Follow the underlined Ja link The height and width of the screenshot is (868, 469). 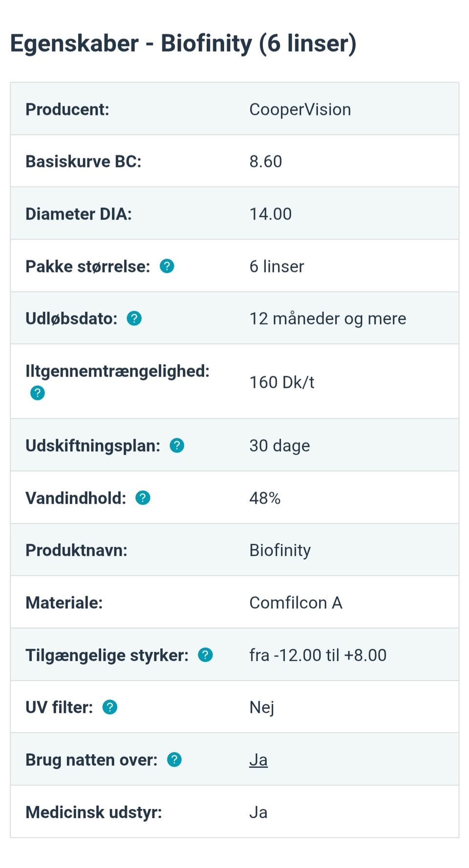[258, 760]
